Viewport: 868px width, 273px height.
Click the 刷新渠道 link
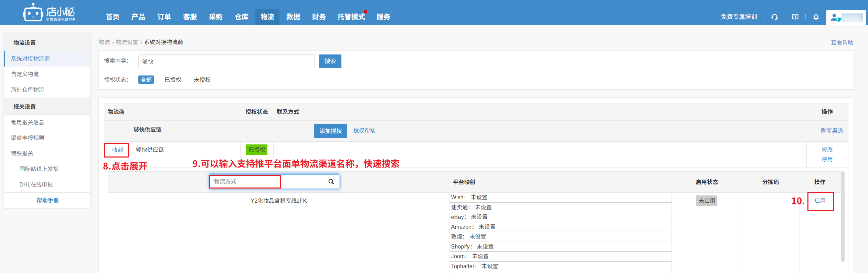832,131
